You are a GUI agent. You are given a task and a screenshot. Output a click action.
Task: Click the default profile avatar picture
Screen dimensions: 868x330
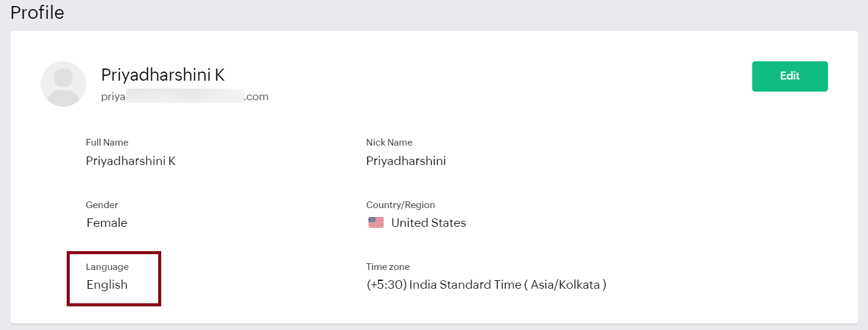63,84
